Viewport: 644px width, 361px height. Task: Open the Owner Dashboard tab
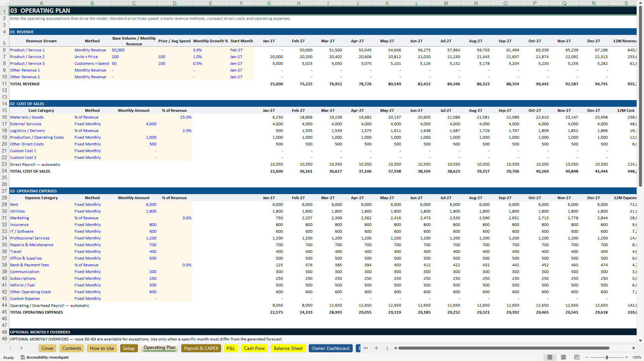pyautogui.click(x=330, y=348)
